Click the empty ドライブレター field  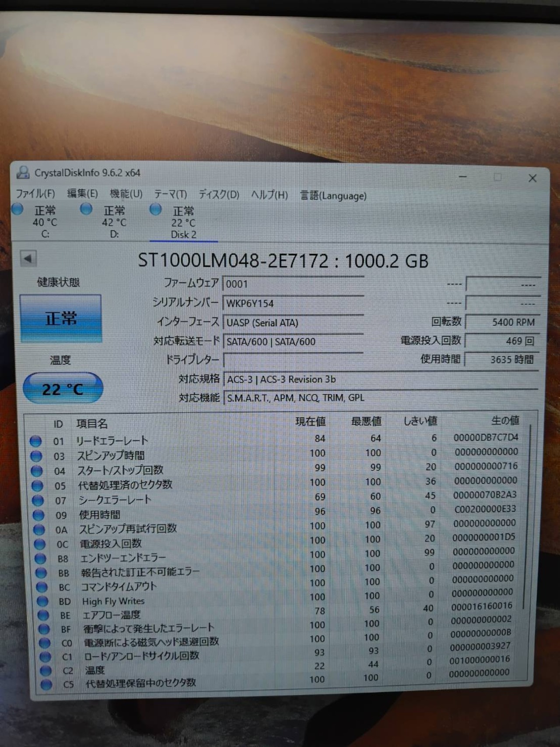tap(293, 359)
